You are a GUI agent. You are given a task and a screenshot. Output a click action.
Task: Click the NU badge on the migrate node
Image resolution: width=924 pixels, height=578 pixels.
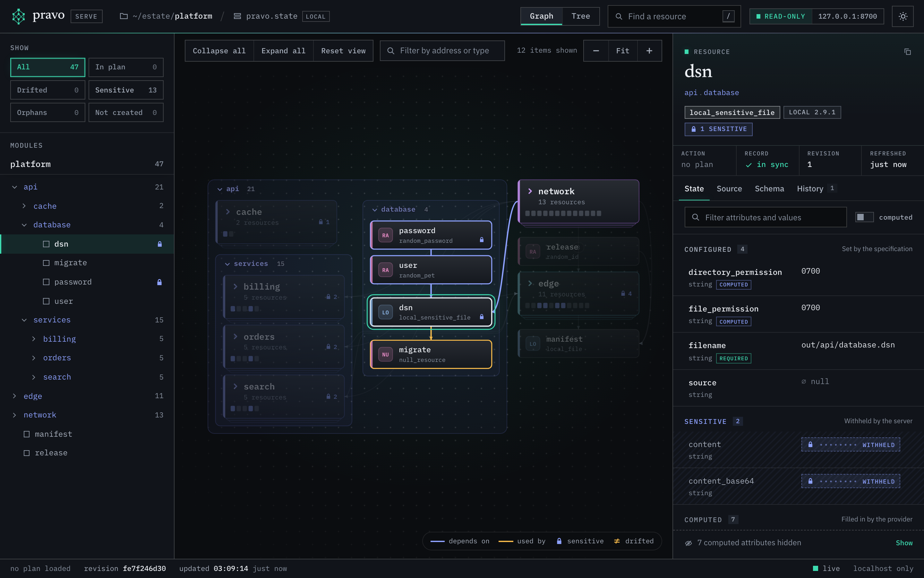[x=386, y=355]
